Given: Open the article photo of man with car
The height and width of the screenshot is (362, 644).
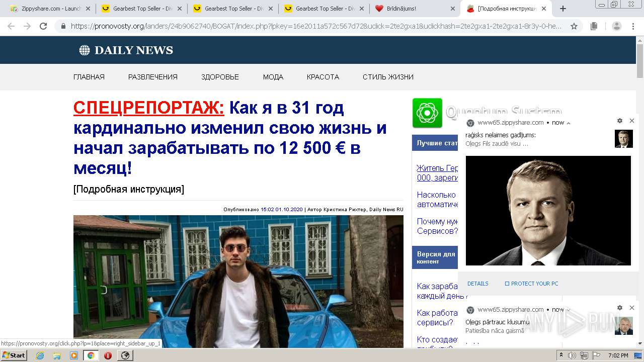Looking at the screenshot, I should [238, 282].
